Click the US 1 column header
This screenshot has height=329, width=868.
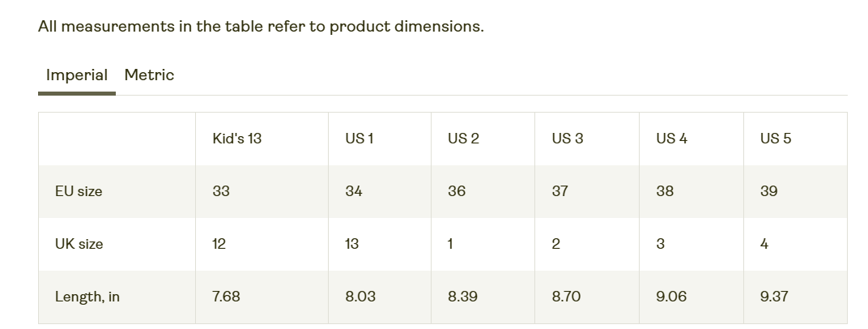point(359,139)
